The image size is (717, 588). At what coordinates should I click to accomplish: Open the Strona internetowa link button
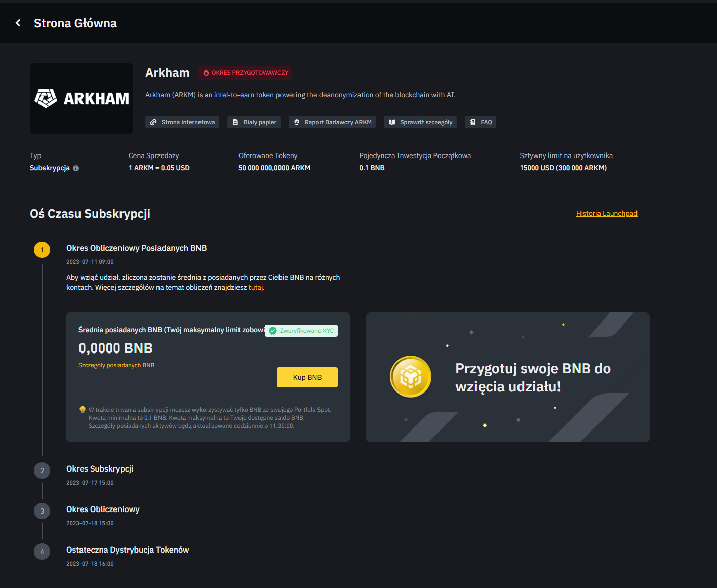coord(182,122)
